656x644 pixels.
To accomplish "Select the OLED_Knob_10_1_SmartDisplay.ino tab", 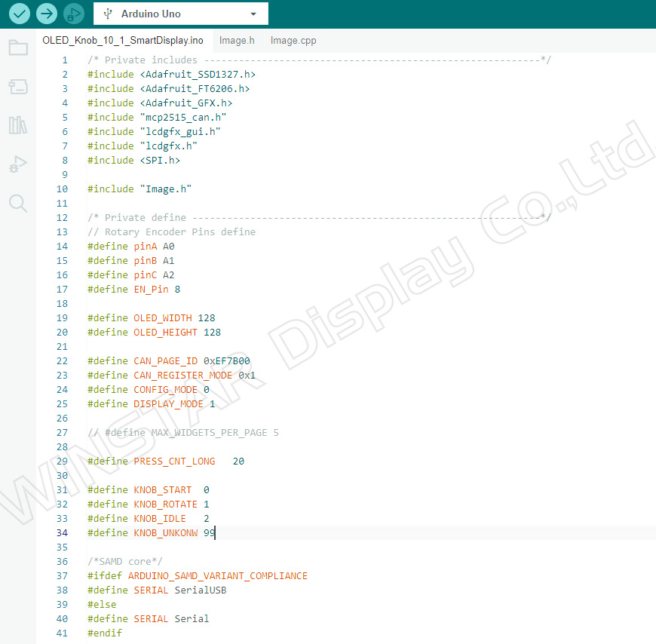I will point(123,41).
